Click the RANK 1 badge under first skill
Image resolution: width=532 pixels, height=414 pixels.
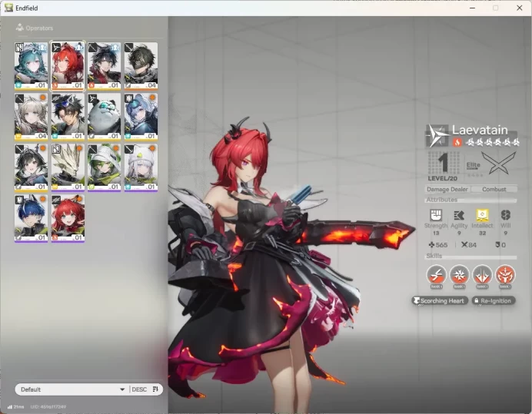pyautogui.click(x=437, y=286)
